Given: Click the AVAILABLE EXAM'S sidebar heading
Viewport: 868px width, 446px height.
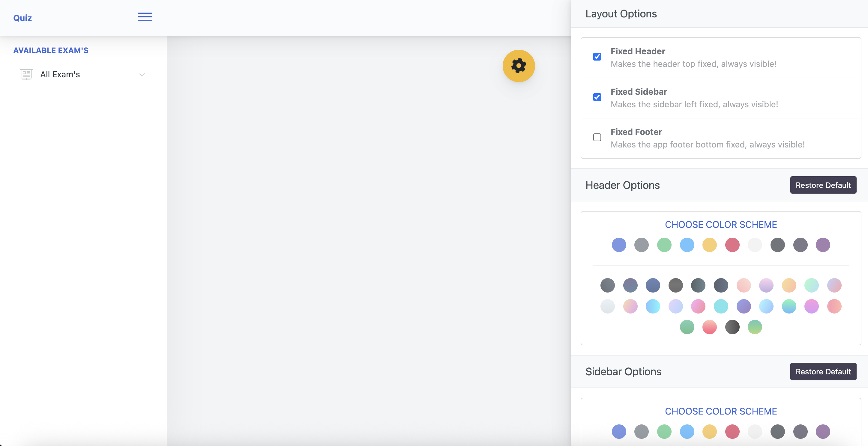Looking at the screenshot, I should pos(51,50).
